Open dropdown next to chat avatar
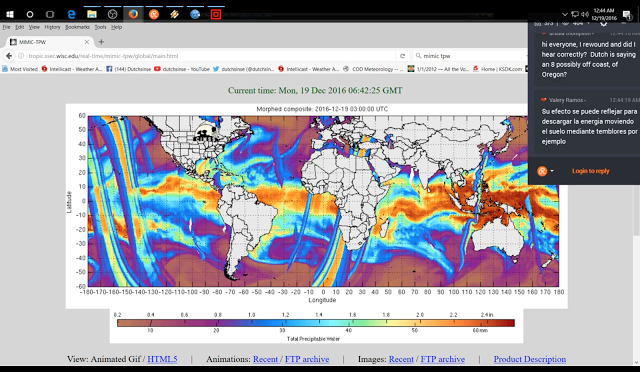This screenshot has height=372, width=640. [552, 171]
